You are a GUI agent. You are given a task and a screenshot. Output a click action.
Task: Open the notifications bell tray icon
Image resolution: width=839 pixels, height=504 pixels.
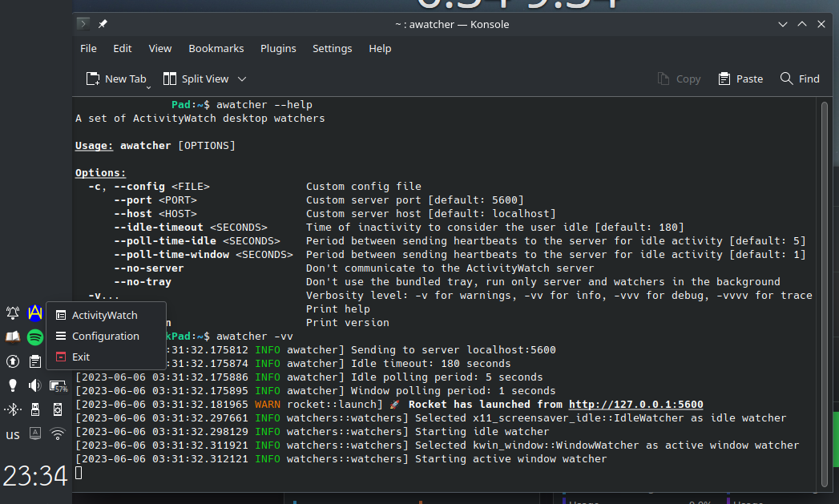13,312
